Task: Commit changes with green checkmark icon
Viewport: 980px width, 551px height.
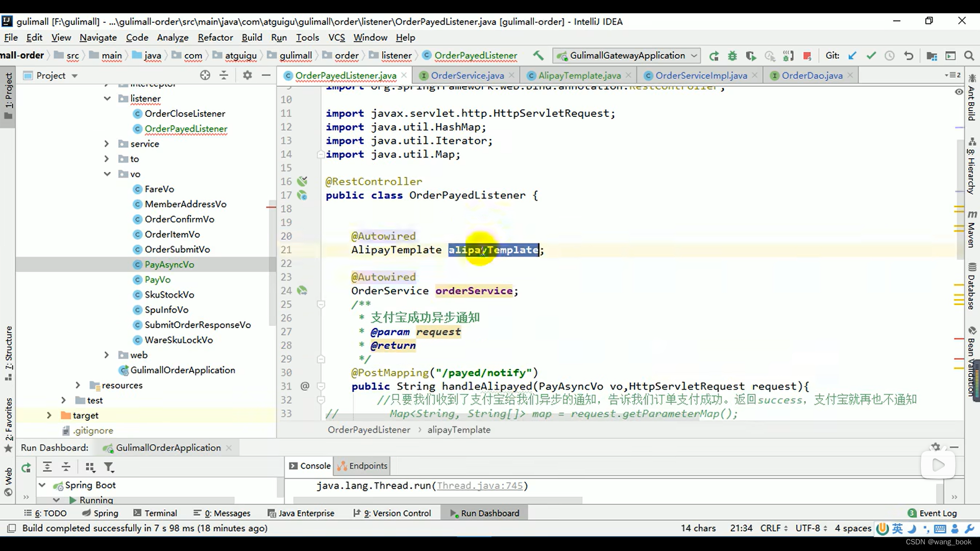Action: [x=871, y=56]
